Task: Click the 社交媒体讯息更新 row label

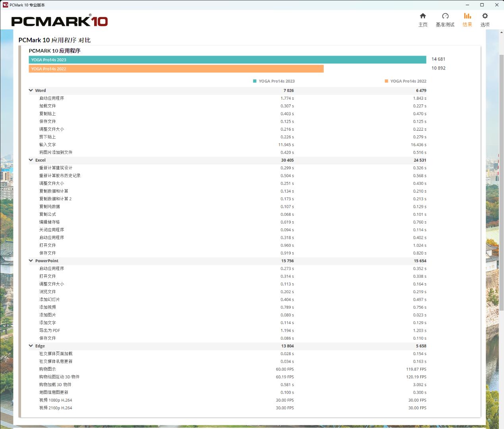Action: coord(56,361)
